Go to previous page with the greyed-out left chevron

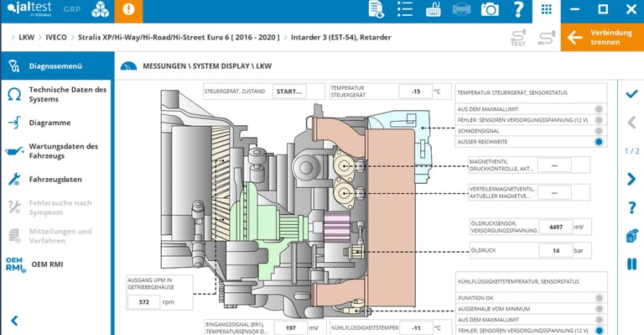coord(631,123)
